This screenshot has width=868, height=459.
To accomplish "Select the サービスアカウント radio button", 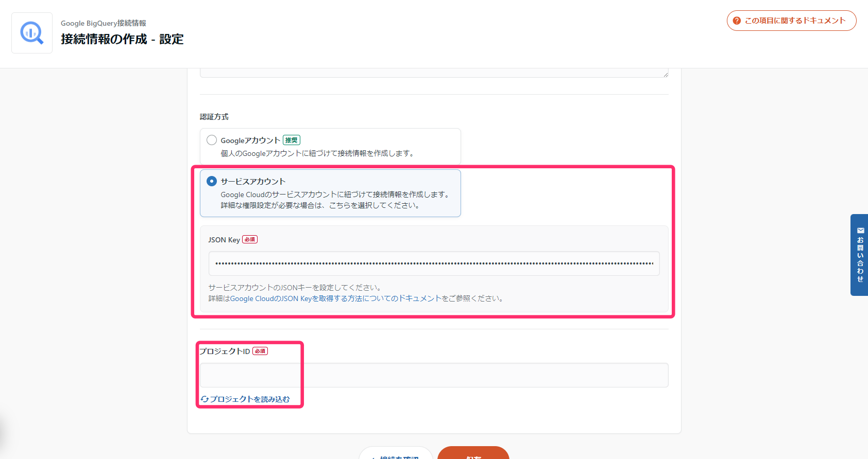I will [212, 181].
